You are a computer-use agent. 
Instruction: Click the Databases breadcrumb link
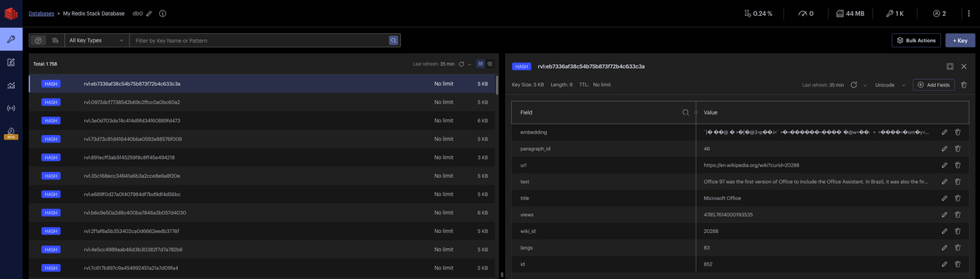(41, 14)
